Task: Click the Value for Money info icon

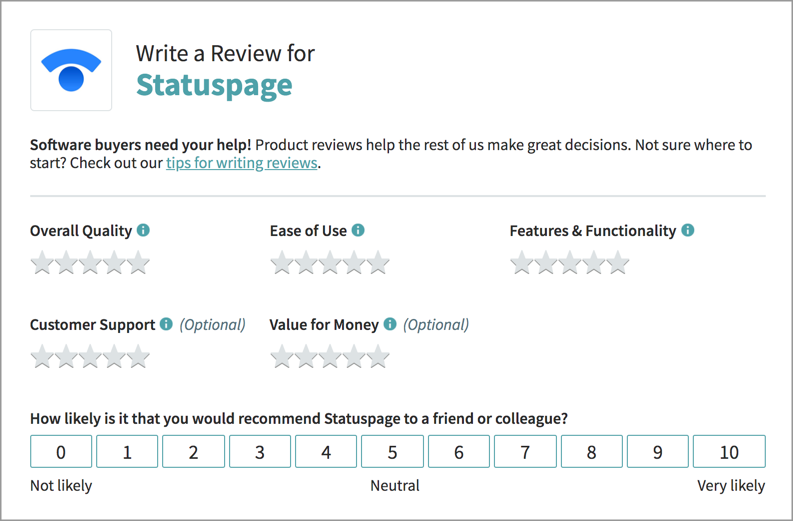Action: click(390, 324)
